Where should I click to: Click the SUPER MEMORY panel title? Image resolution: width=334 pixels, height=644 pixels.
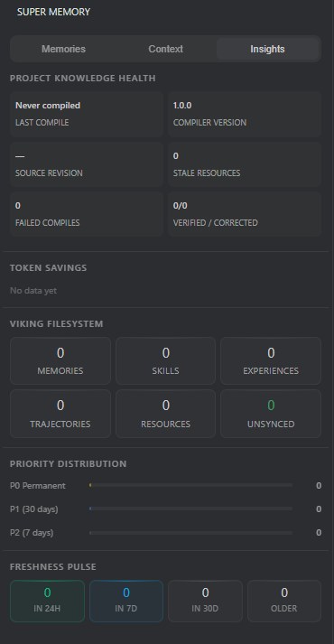53,12
